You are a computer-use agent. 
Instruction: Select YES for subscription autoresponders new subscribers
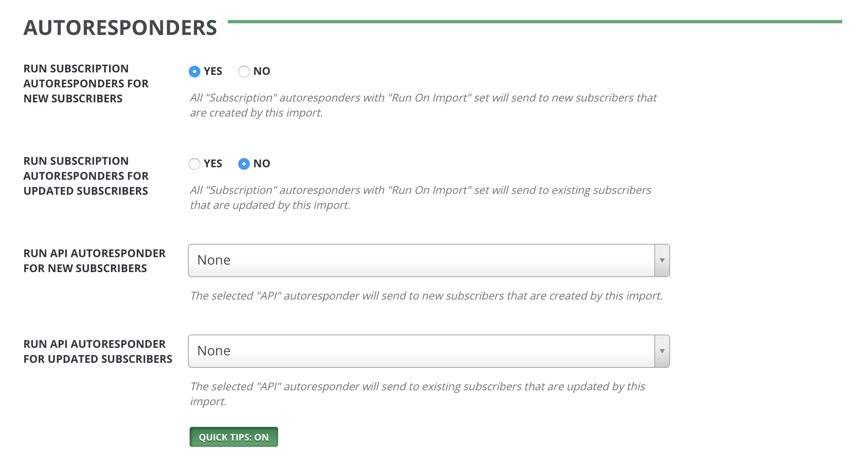tap(195, 72)
